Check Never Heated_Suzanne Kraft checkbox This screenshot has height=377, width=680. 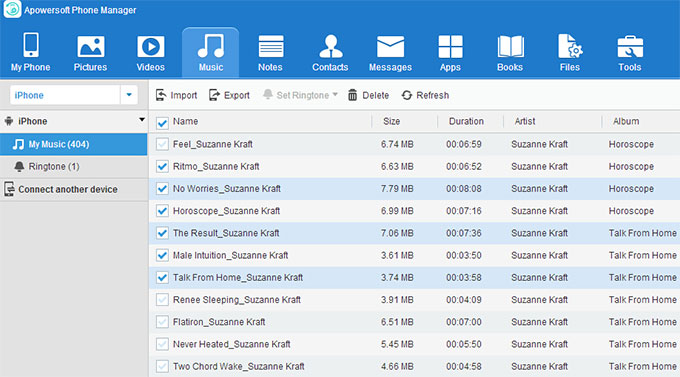(x=162, y=344)
